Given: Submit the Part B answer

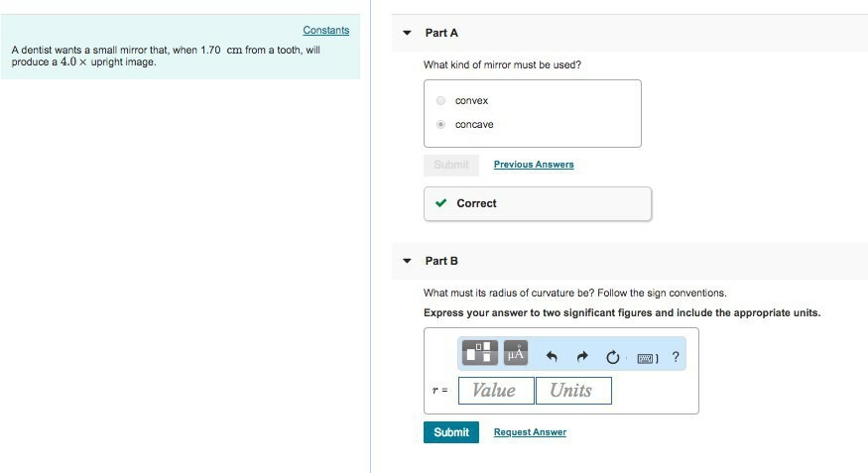Looking at the screenshot, I should click(451, 432).
